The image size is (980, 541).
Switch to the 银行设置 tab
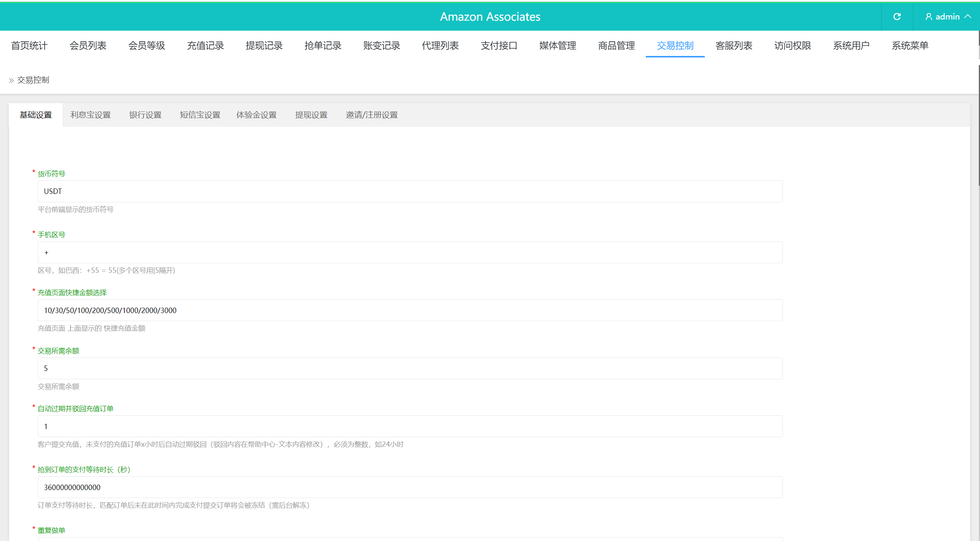(x=145, y=115)
